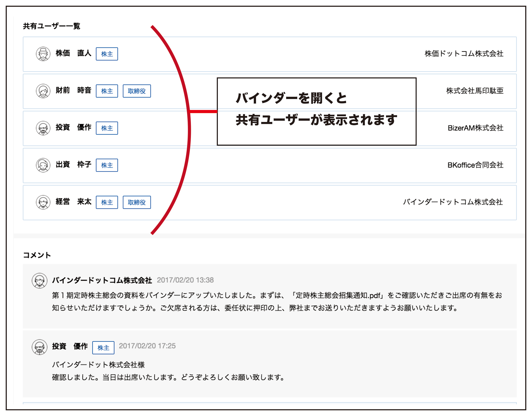
Task: Click the 株主 tag next to 株価 直人
Action: tap(107, 54)
